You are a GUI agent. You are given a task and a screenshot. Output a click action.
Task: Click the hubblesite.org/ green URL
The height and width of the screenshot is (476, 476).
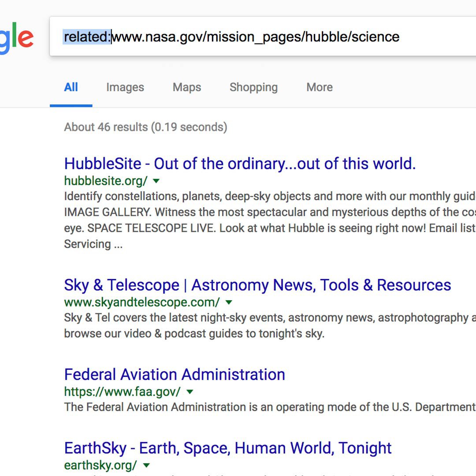coord(106,181)
